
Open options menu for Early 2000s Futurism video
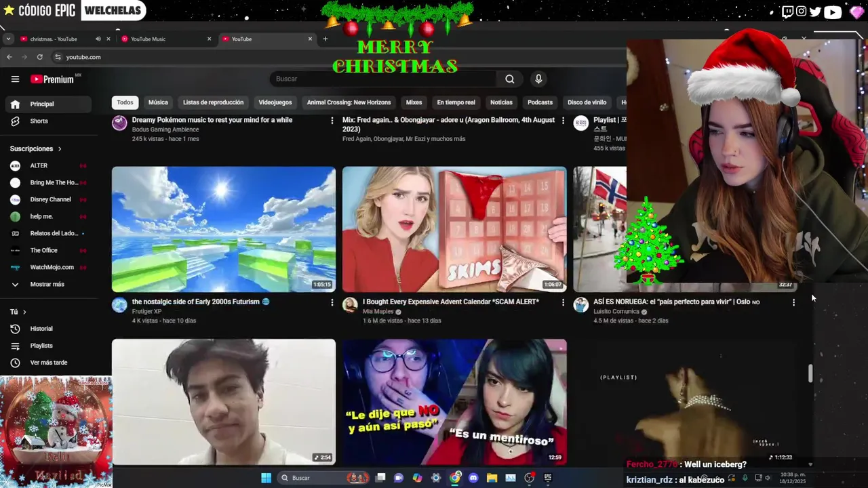coord(332,302)
